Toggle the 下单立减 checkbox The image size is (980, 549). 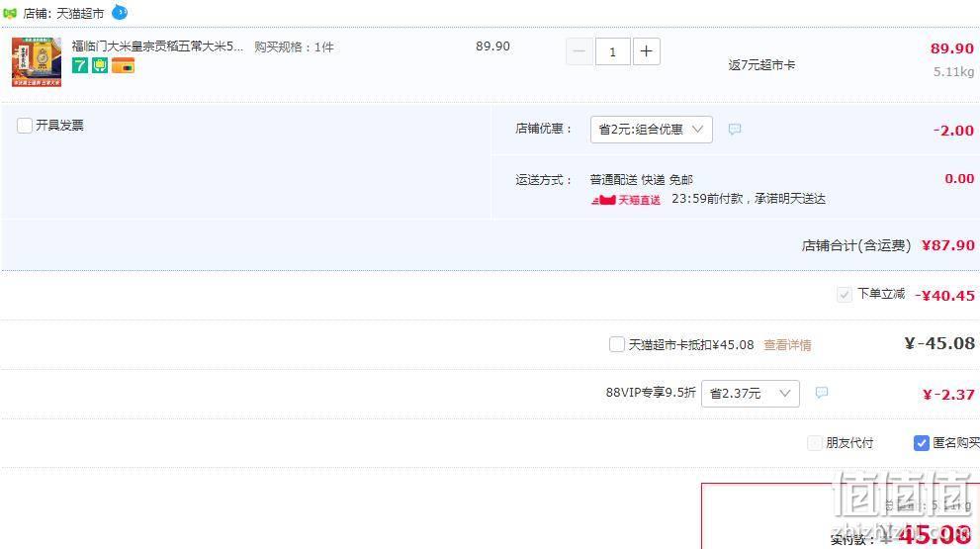coord(844,295)
